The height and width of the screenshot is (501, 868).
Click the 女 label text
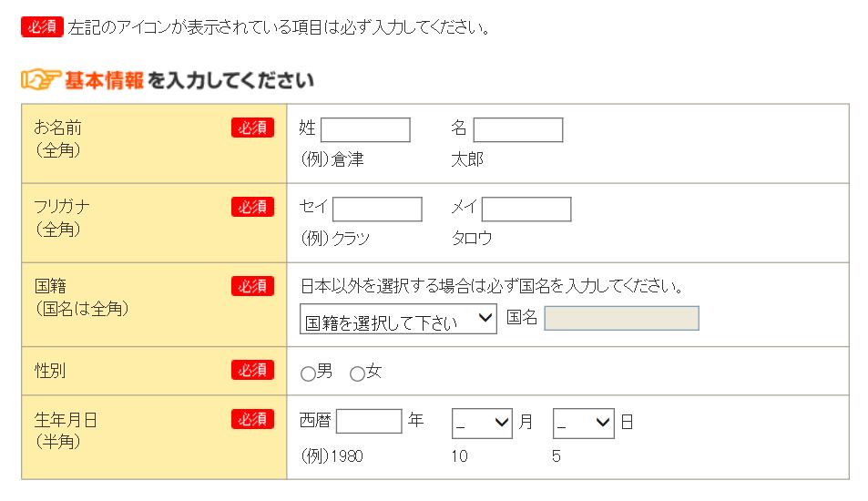tap(373, 372)
